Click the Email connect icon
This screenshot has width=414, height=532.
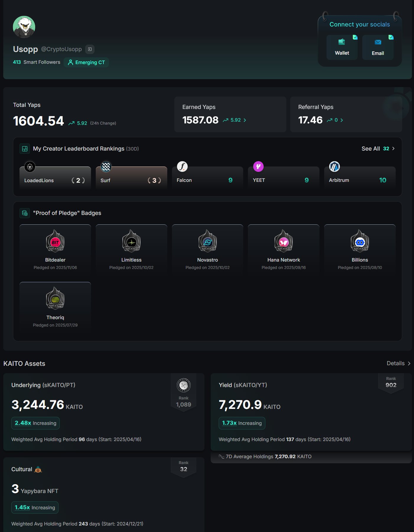(x=378, y=42)
